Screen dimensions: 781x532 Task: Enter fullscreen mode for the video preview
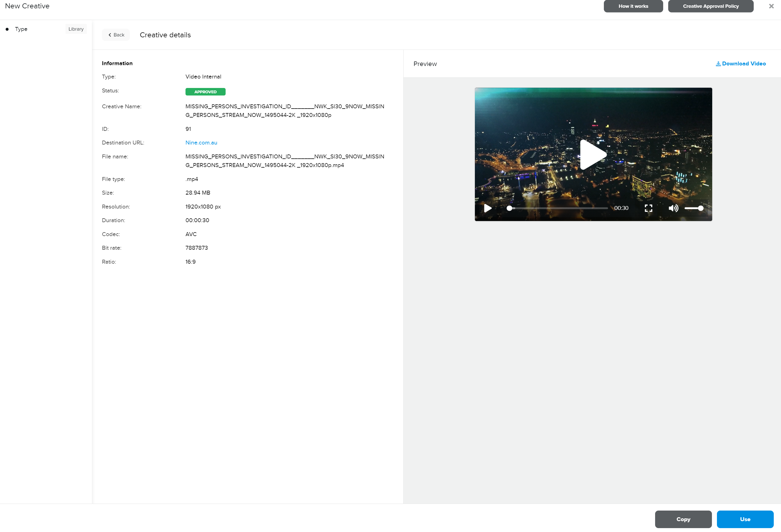click(648, 208)
